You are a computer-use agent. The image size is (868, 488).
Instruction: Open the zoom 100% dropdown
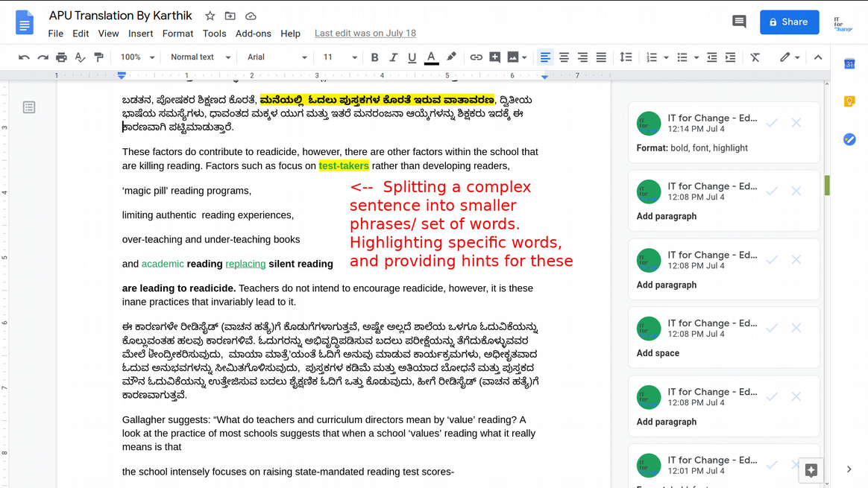pyautogui.click(x=137, y=57)
